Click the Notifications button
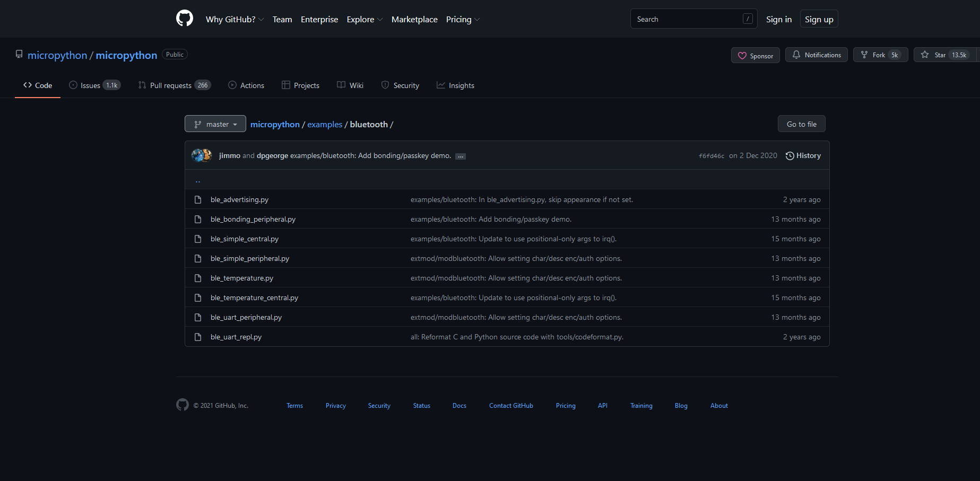The width and height of the screenshot is (980, 481). [817, 55]
